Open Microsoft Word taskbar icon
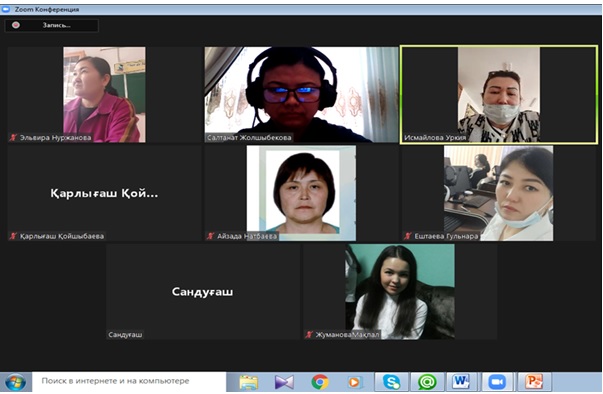The height and width of the screenshot is (394, 603). pyautogui.click(x=461, y=382)
